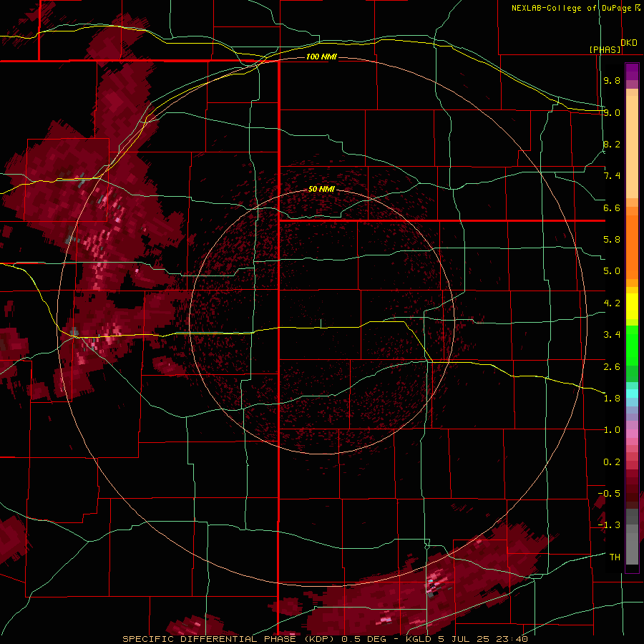
Task: Click the -1.3 value on the color scale
Action: [x=609, y=525]
